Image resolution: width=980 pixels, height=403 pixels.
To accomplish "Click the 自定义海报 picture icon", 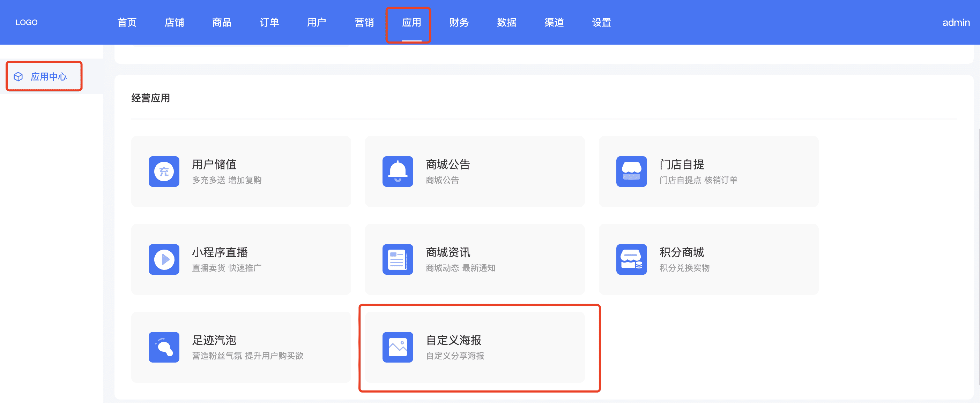I will [x=398, y=347].
